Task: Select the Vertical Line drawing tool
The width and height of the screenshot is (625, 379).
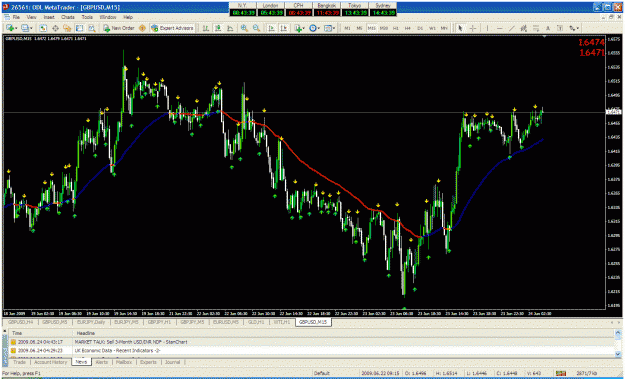Action: tap(487, 28)
